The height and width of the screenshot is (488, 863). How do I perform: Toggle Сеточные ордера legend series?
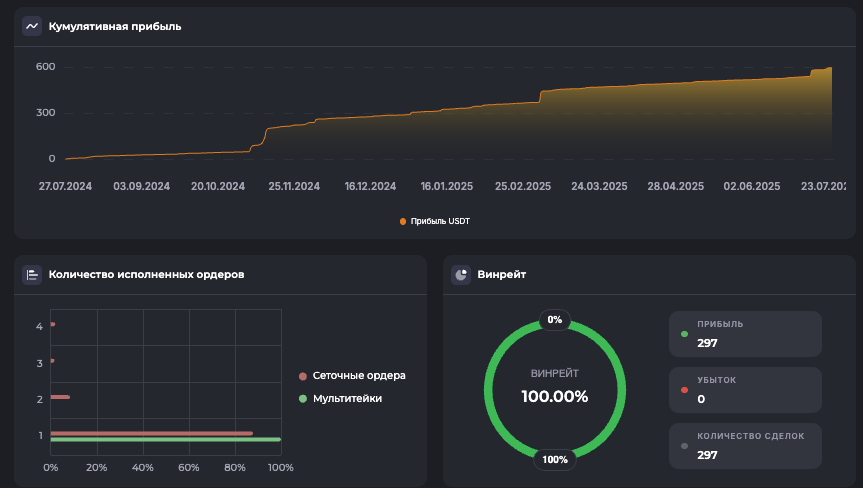(358, 376)
